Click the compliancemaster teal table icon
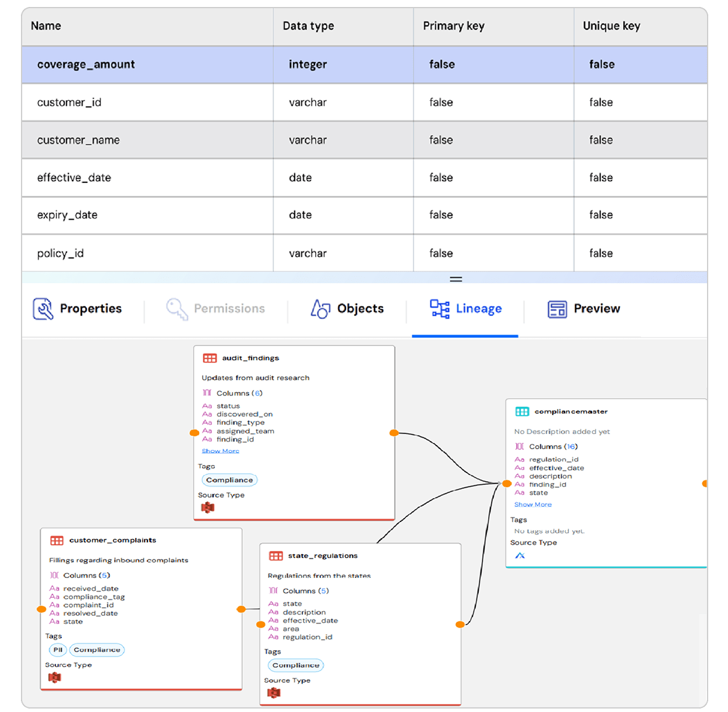This screenshot has height=712, width=728. 522,412
